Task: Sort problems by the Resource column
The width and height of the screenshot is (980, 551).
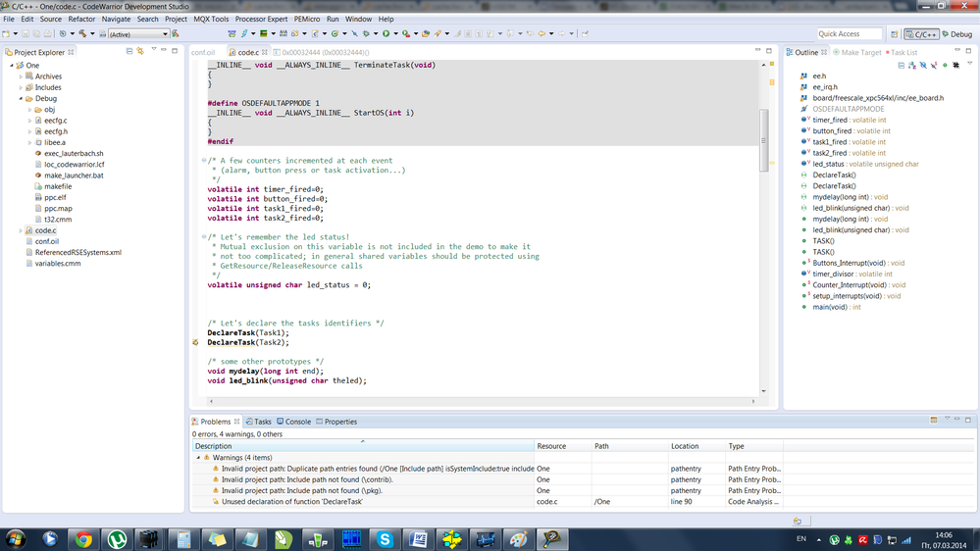Action: 563,446
